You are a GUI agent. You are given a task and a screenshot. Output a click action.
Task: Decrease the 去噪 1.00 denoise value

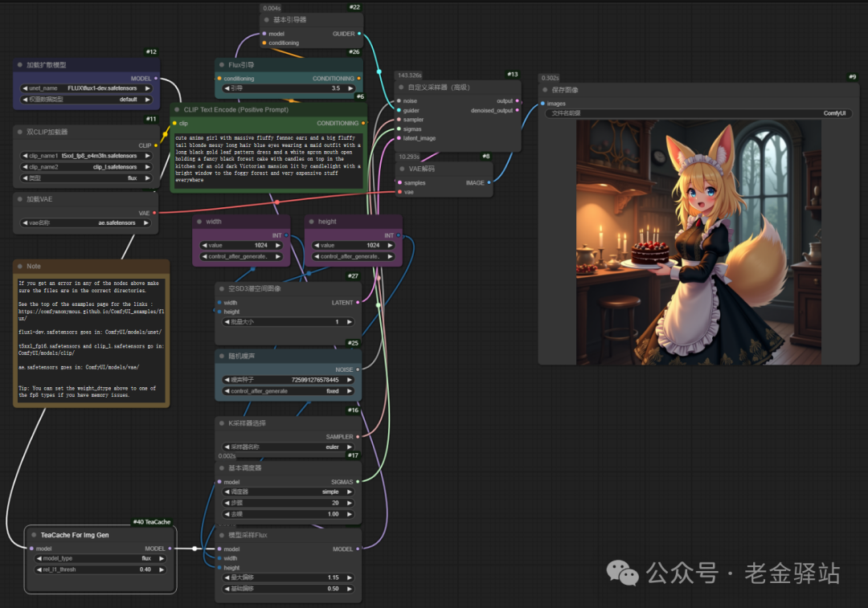click(x=227, y=514)
